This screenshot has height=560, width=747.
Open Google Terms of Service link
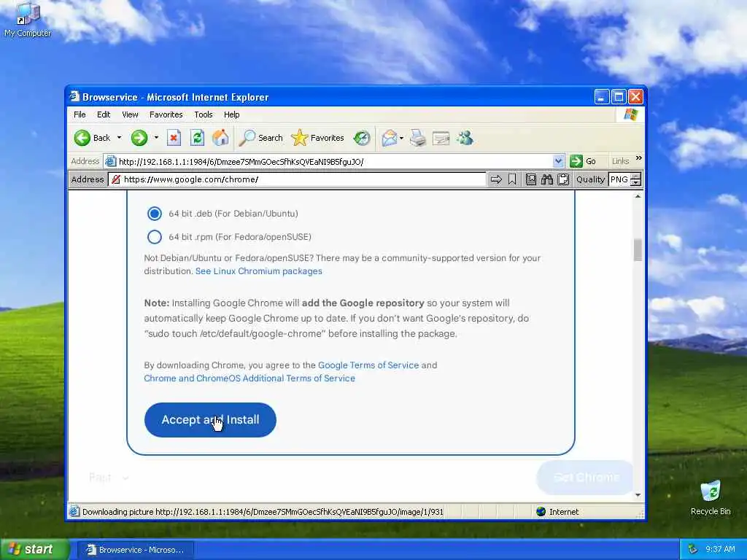point(368,365)
